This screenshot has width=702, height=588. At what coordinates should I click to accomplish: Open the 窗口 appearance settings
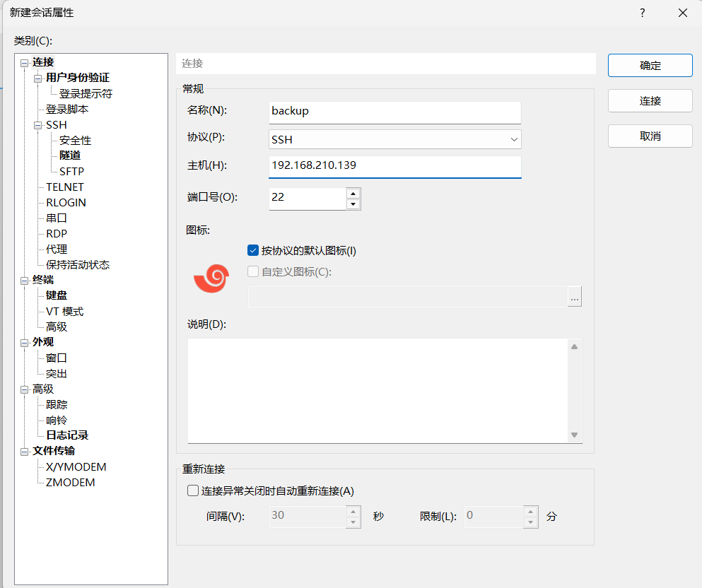(x=57, y=358)
